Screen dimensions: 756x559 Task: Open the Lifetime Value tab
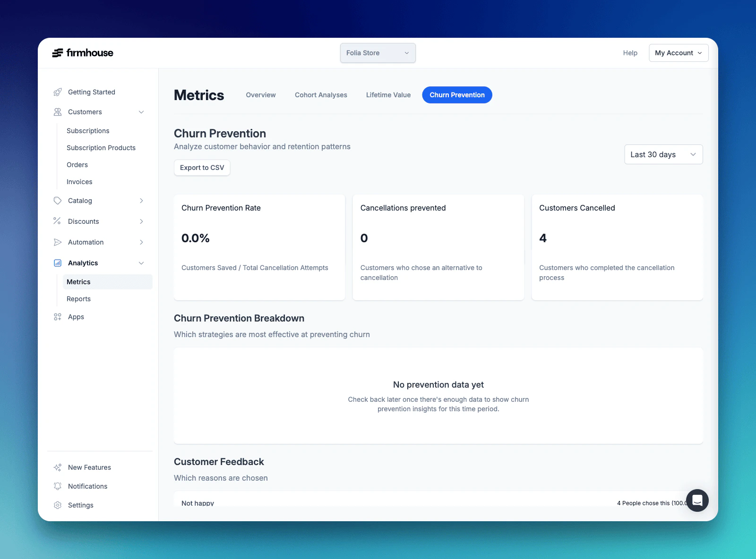tap(388, 95)
